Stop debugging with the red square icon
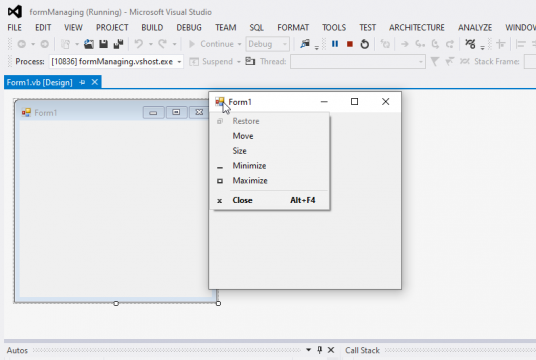The width and height of the screenshot is (536, 360). coord(350,44)
